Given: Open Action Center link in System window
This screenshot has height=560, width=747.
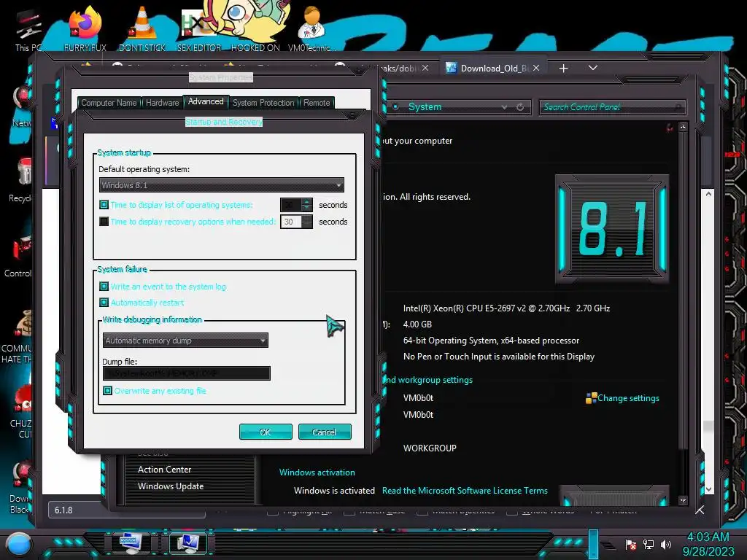Looking at the screenshot, I should point(164,470).
